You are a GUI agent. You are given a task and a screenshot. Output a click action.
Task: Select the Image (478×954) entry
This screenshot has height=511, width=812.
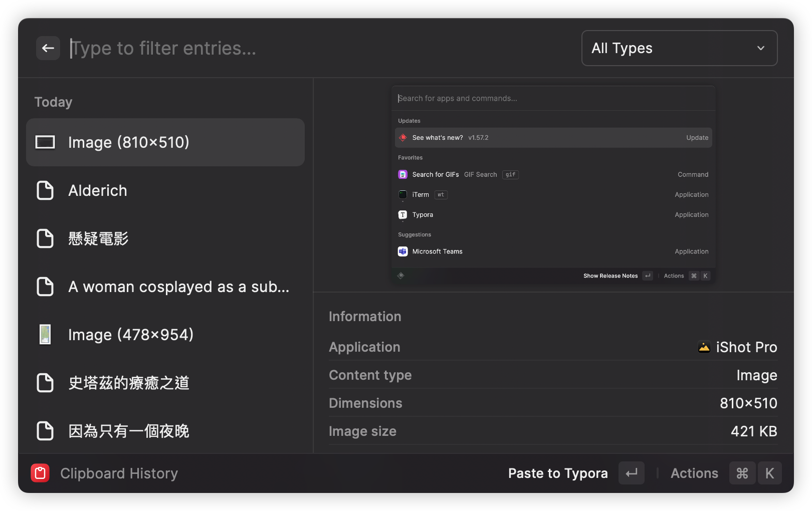165,335
